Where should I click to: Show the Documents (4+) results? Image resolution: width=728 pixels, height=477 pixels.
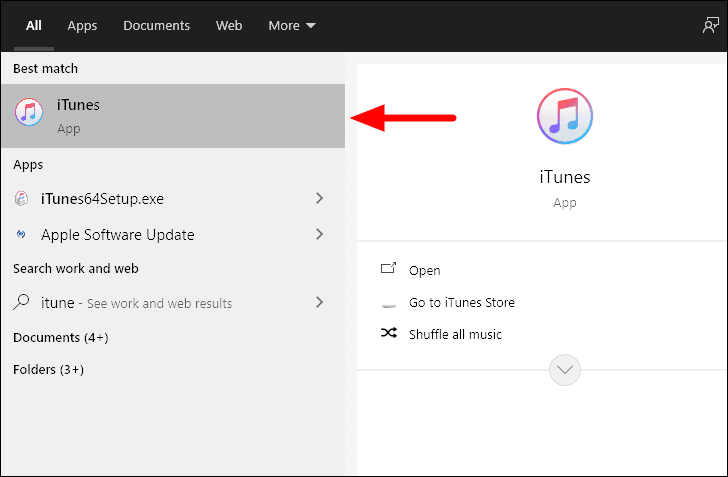tap(61, 338)
